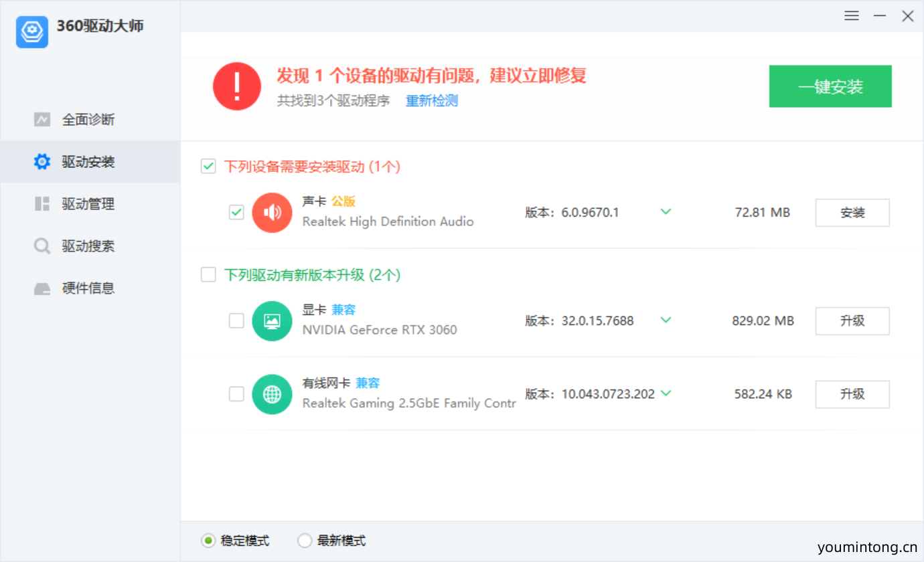924x562 pixels.
Task: Click the green 一键安装 button
Action: click(830, 86)
